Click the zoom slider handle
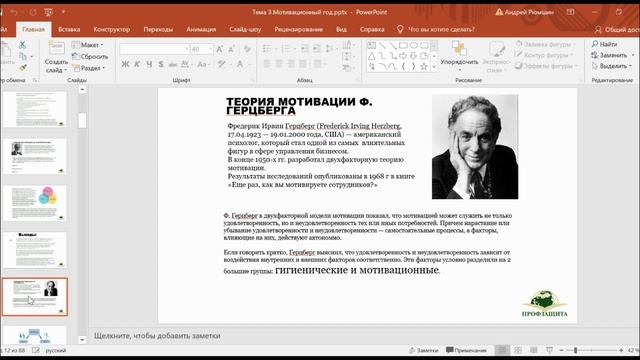 coord(576,350)
